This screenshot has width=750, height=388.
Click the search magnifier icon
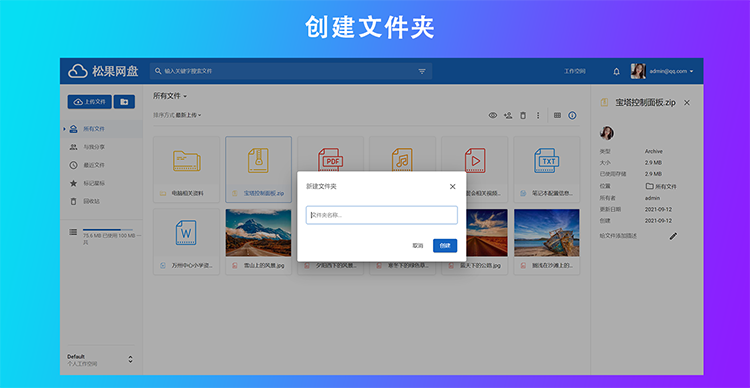[x=158, y=71]
